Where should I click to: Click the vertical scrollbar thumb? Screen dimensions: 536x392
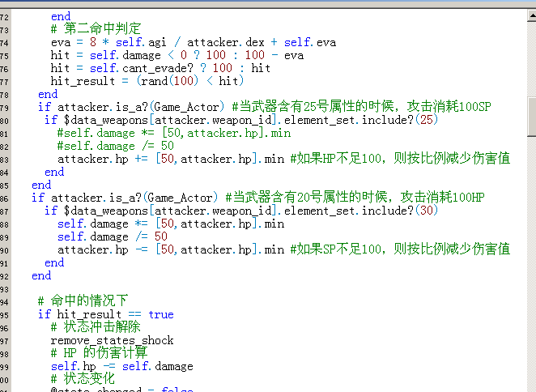[532, 118]
